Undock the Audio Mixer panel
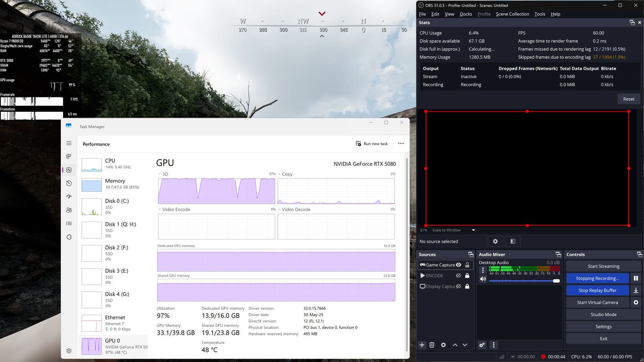The height and width of the screenshot is (362, 644). (x=558, y=254)
